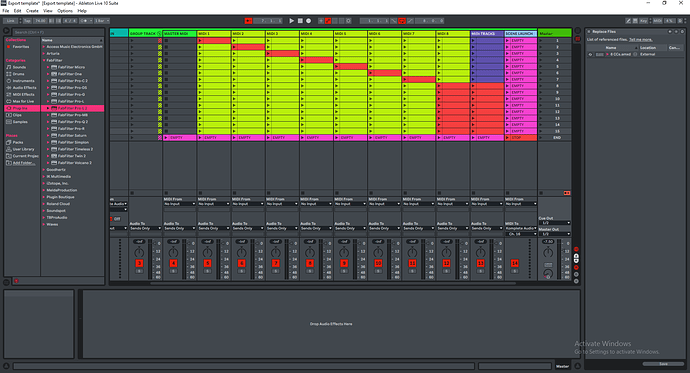This screenshot has height=373, width=690.
Task: Click the MIDI TRACKS track header
Action: (487, 33)
